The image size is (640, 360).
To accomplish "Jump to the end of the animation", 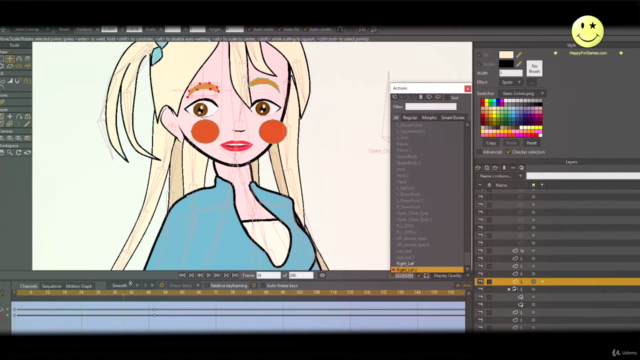I will 235,276.
